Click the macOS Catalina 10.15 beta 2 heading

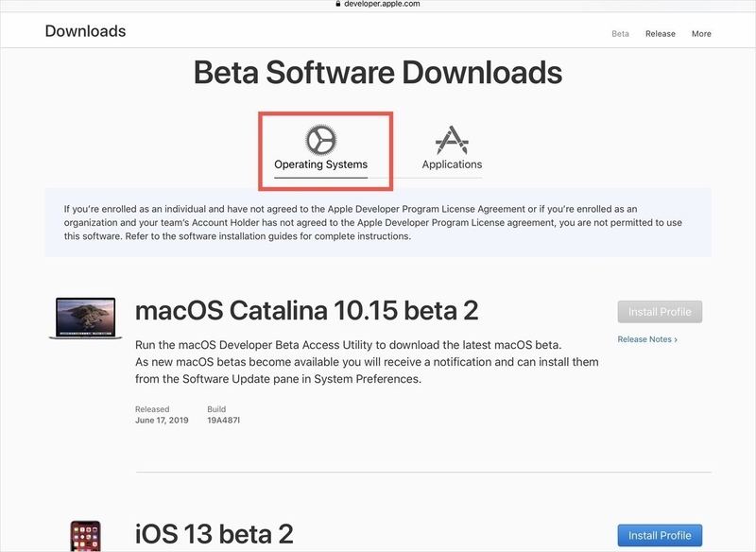306,310
